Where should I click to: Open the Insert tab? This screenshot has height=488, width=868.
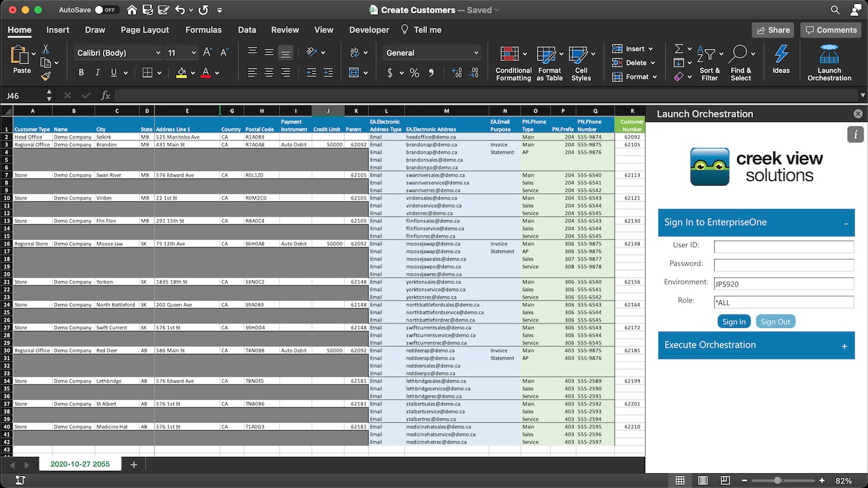(x=58, y=30)
